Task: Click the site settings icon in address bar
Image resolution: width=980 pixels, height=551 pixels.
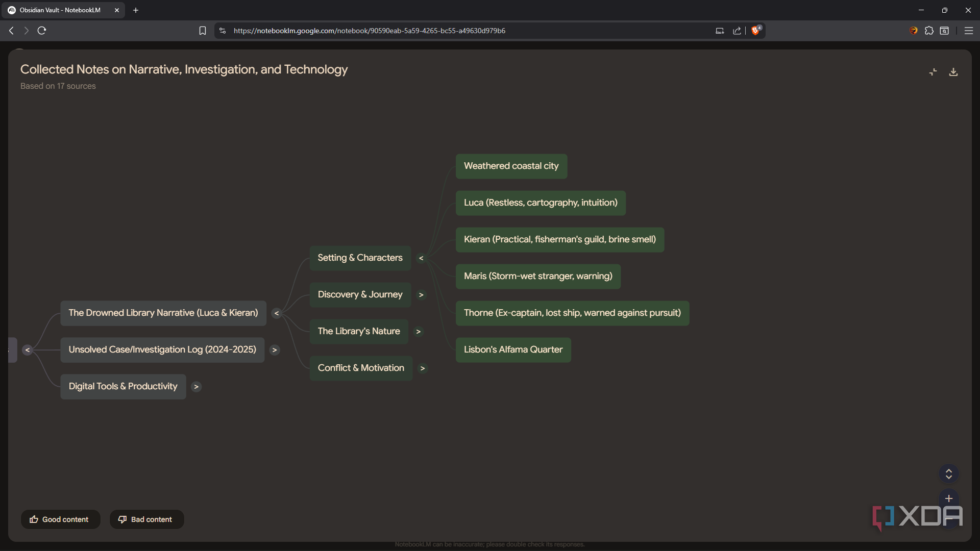Action: (223, 31)
